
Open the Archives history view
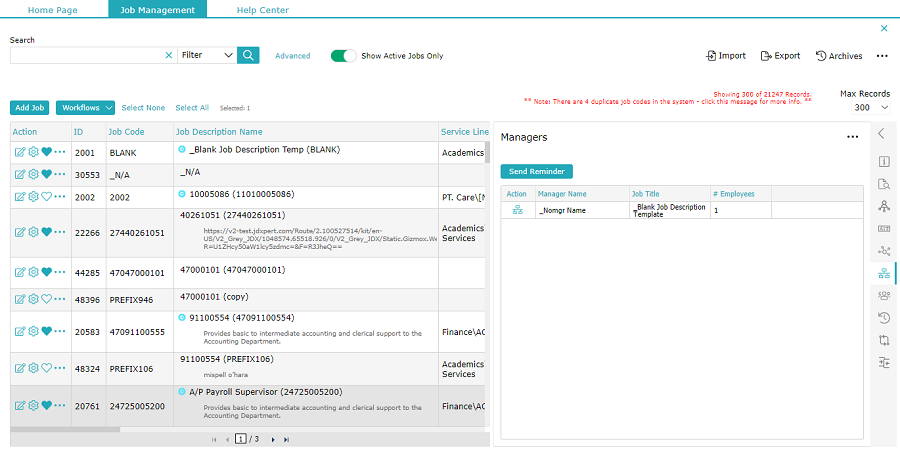pos(839,56)
